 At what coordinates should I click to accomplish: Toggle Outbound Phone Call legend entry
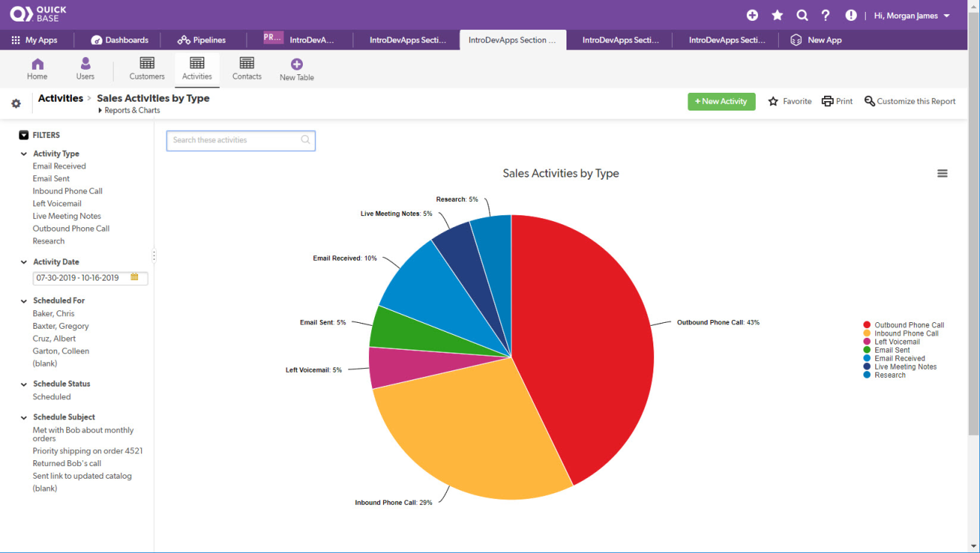pos(909,325)
